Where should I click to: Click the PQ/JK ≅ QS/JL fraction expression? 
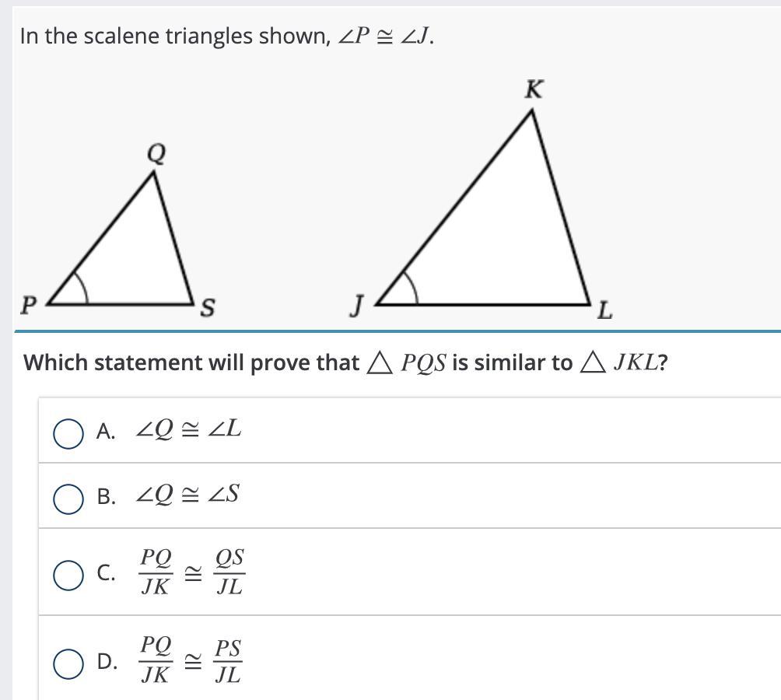point(192,572)
